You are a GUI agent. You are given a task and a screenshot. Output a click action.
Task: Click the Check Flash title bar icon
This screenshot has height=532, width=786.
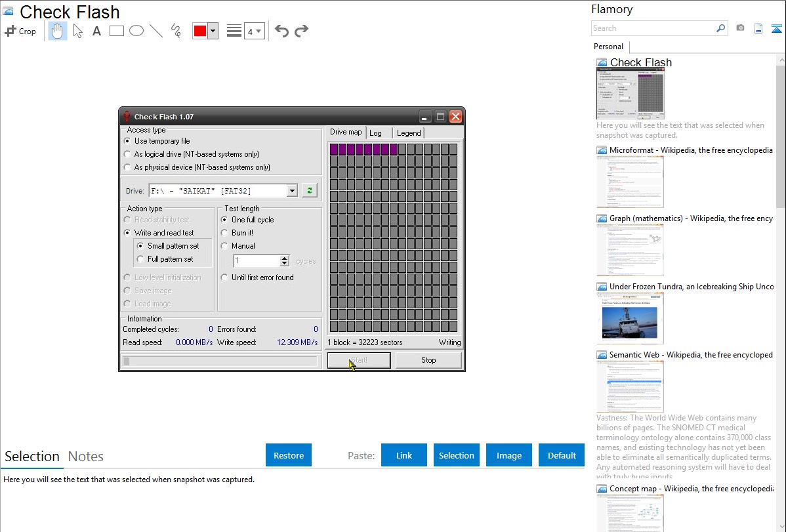127,116
